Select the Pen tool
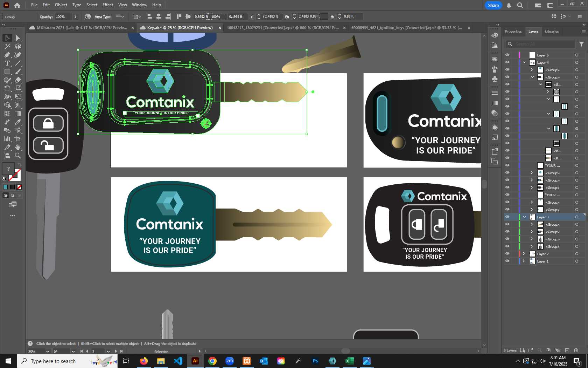Screen dimensions: 588x368 7,55
